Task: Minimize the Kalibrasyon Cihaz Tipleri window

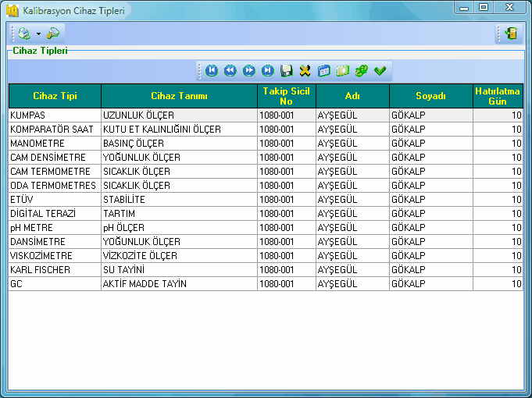Action: [x=464, y=7]
